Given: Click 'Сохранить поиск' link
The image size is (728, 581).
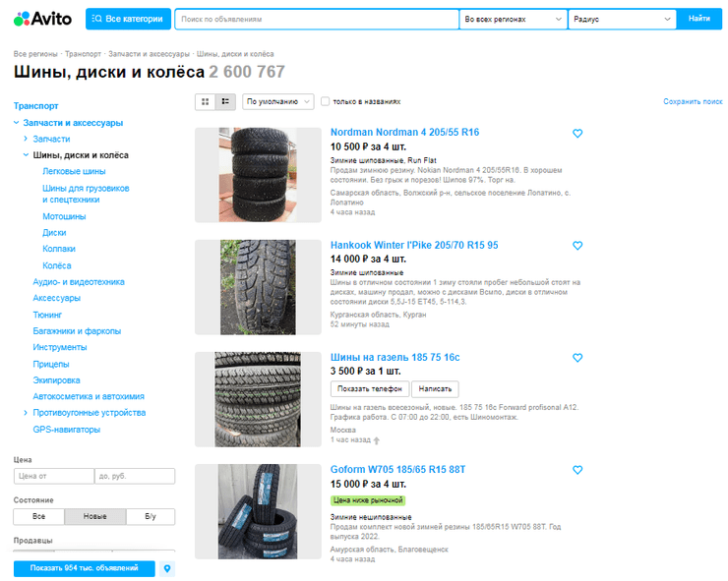Looking at the screenshot, I should click(693, 101).
